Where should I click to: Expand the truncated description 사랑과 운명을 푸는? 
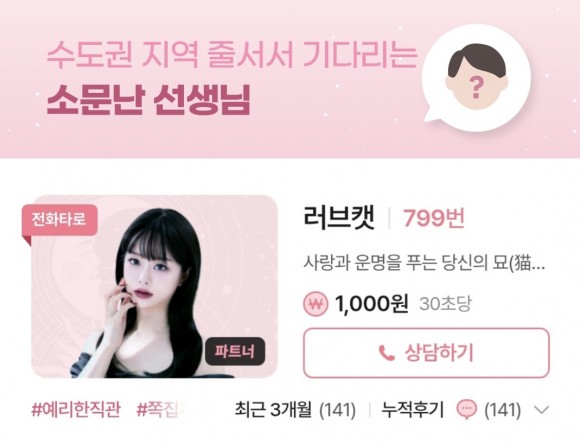point(424,264)
